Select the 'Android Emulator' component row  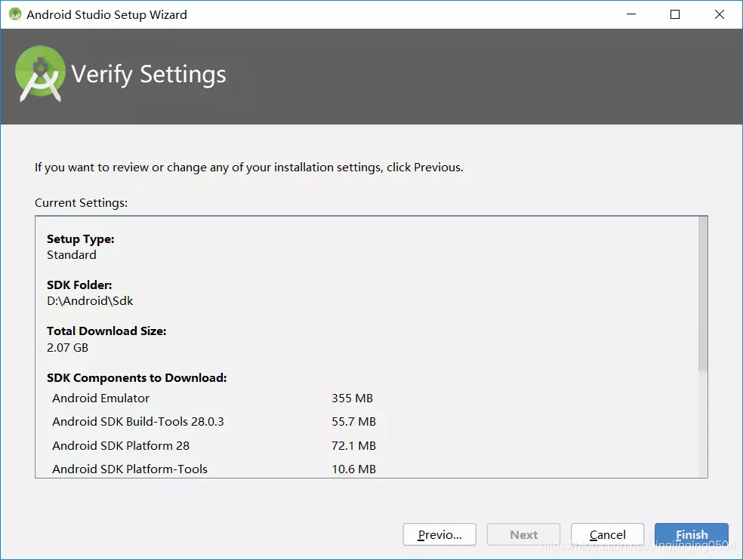[212, 398]
